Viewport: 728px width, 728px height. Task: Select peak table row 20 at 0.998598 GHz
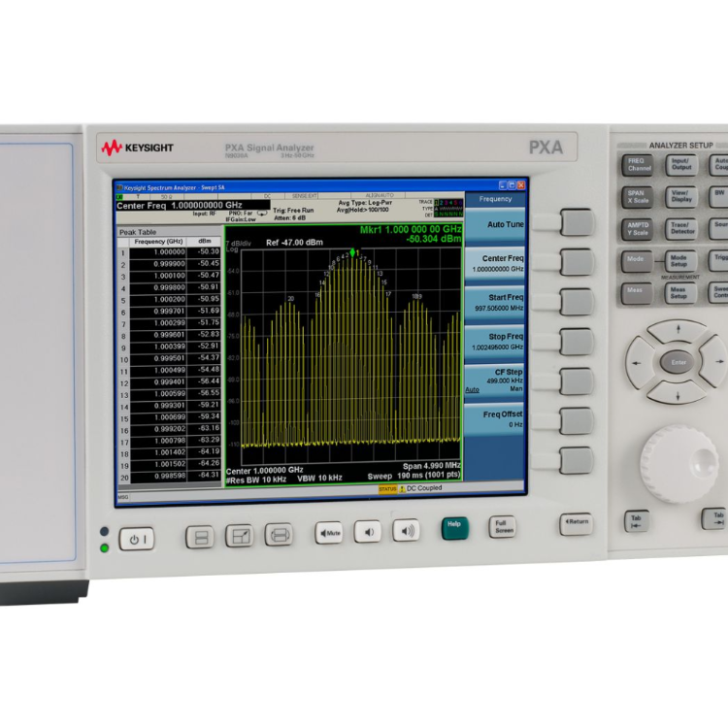coord(170,477)
